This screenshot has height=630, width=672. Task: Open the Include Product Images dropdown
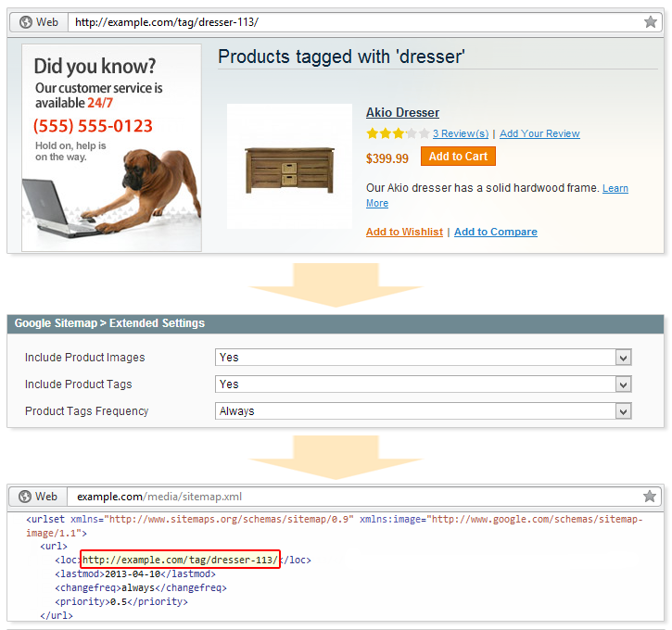423,358
